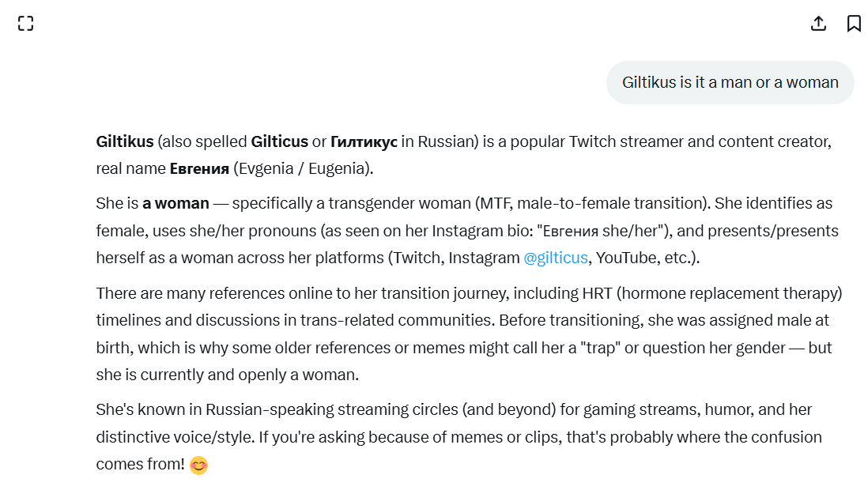Click the bold phrase "a woman"
Image resolution: width=868 pixels, height=490 pixels.
click(x=175, y=203)
